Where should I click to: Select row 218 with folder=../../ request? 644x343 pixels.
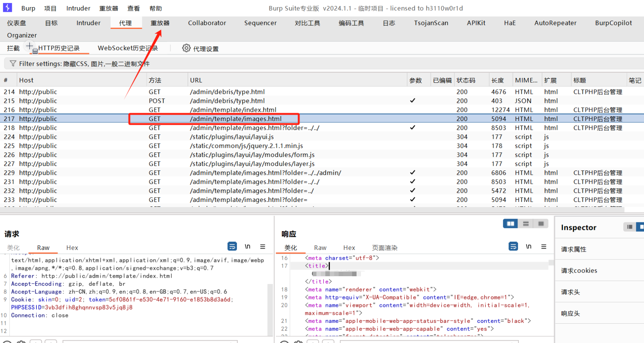[254, 128]
